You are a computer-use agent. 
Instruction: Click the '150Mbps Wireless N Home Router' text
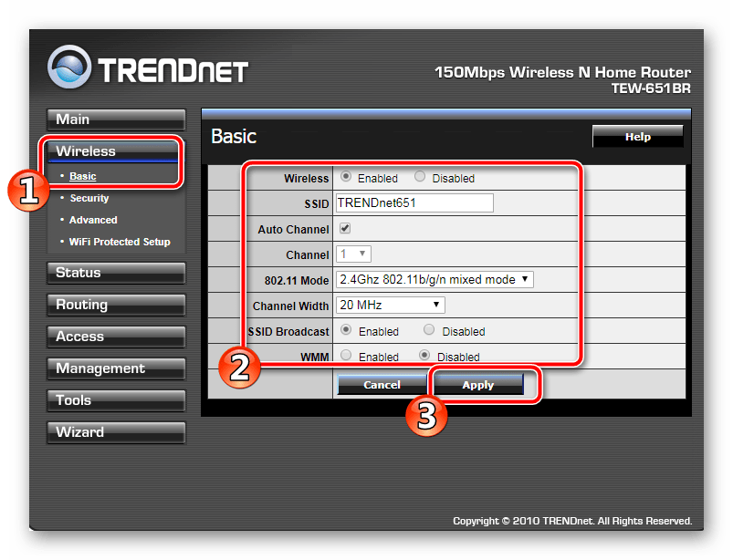tap(563, 72)
